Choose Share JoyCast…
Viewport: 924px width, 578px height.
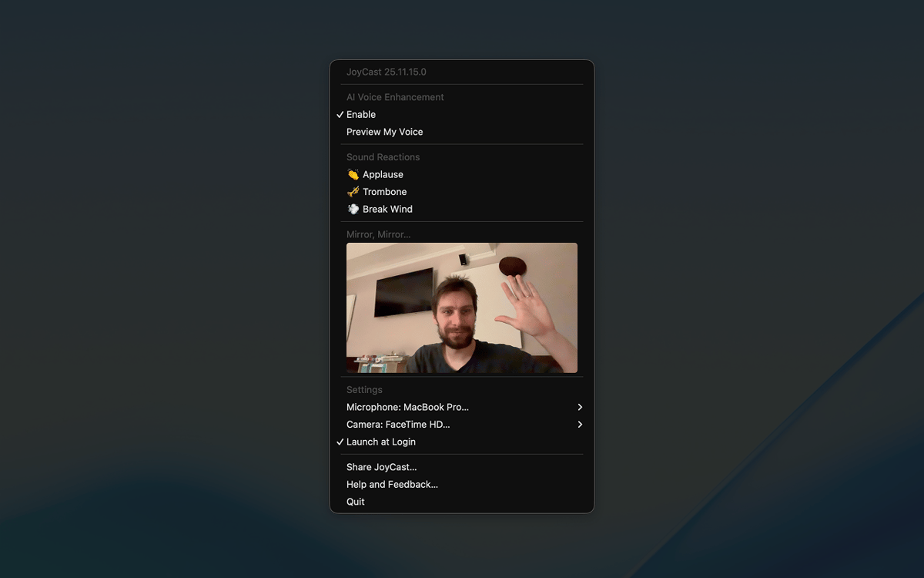click(381, 467)
